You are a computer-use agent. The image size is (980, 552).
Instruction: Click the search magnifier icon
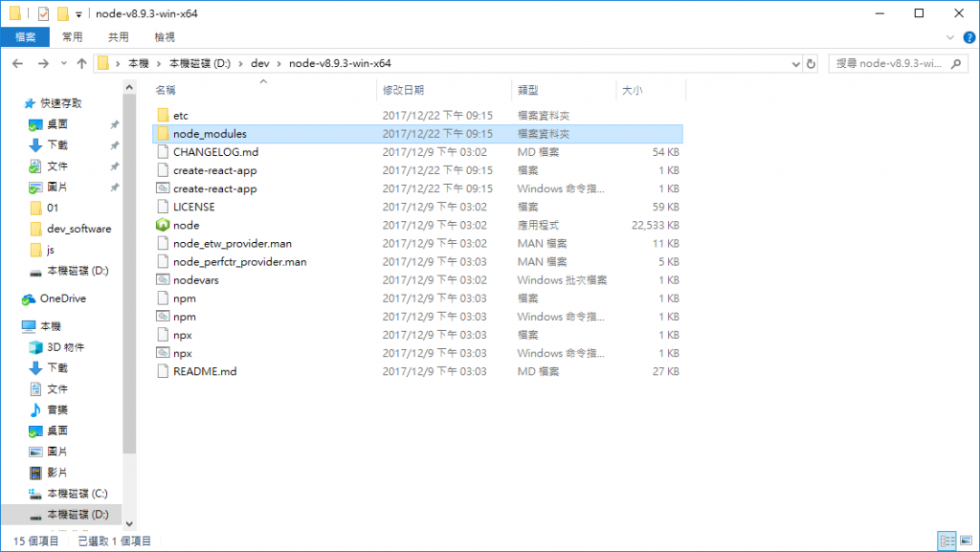coord(956,63)
